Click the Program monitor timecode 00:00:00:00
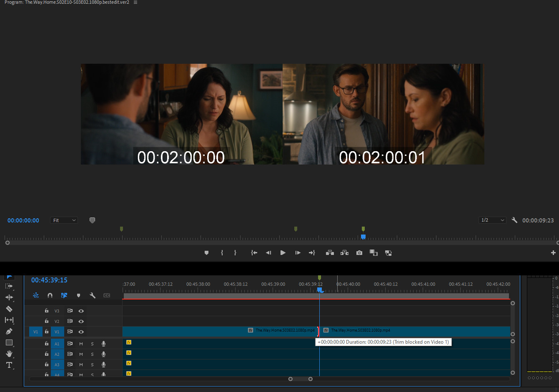The image size is (559, 392). (x=23, y=220)
